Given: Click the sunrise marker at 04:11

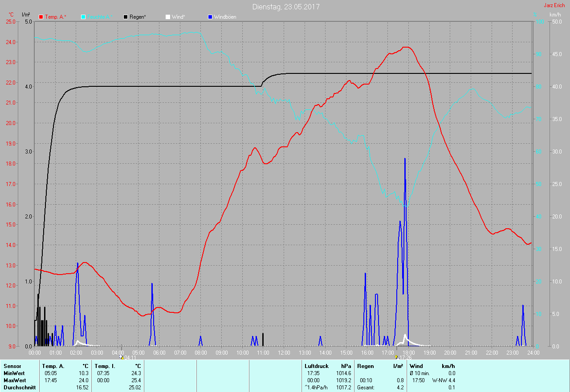Looking at the screenshot, I should click(121, 357).
